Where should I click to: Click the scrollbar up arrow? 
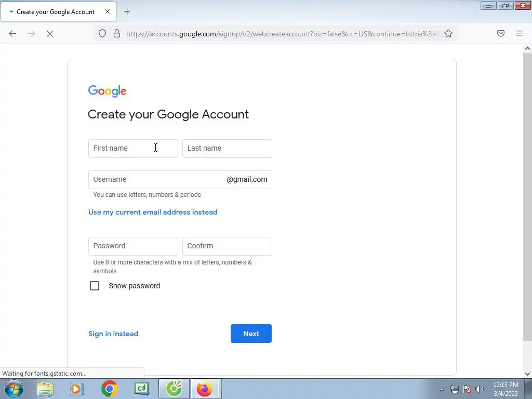(527, 48)
